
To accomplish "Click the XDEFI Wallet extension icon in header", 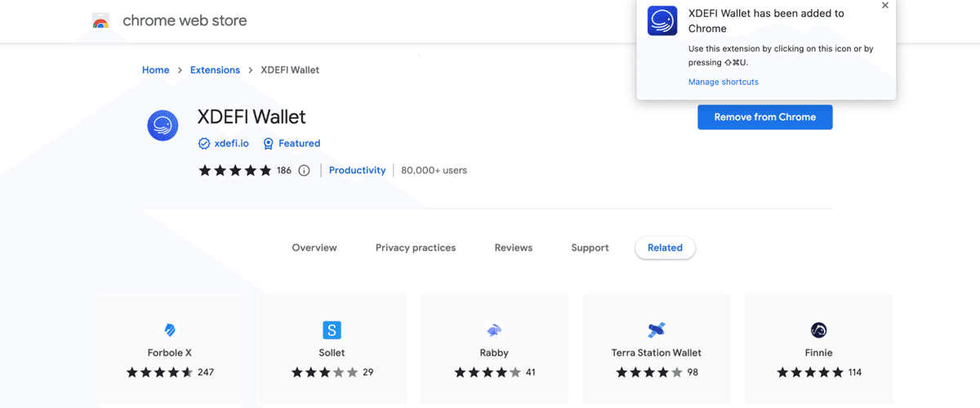I will tap(163, 126).
